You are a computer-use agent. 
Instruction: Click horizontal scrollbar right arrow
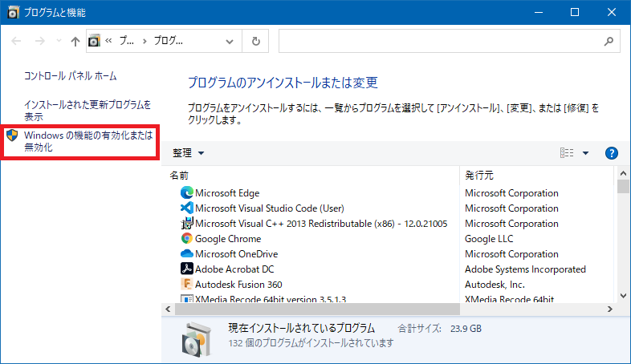(x=610, y=309)
